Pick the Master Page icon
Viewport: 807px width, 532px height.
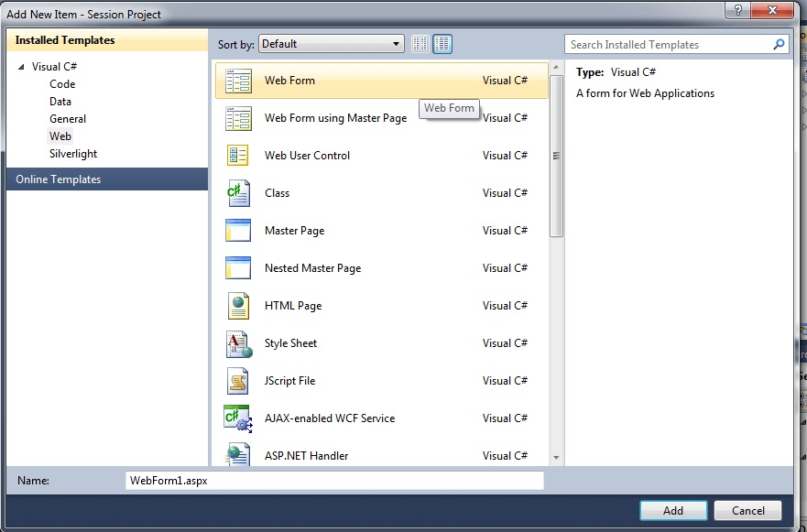[x=237, y=231]
